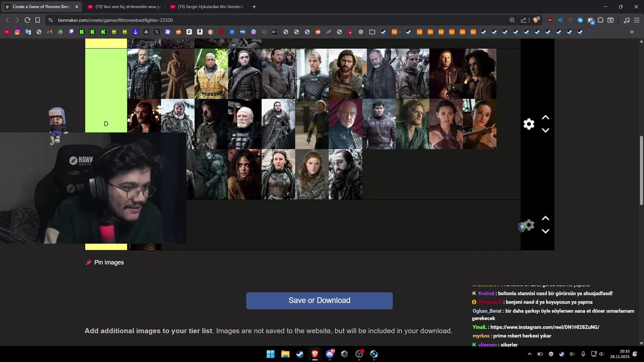The width and height of the screenshot is (644, 362).
Task: Click the Krelnid username in chat
Action: tap(487, 294)
